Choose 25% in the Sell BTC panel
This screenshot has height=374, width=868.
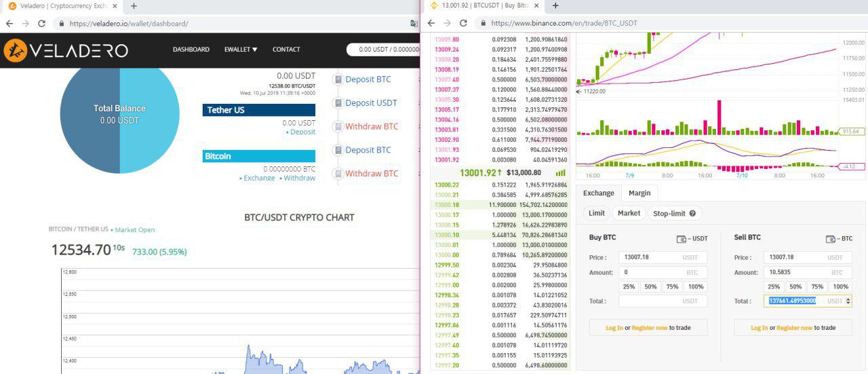pos(774,286)
